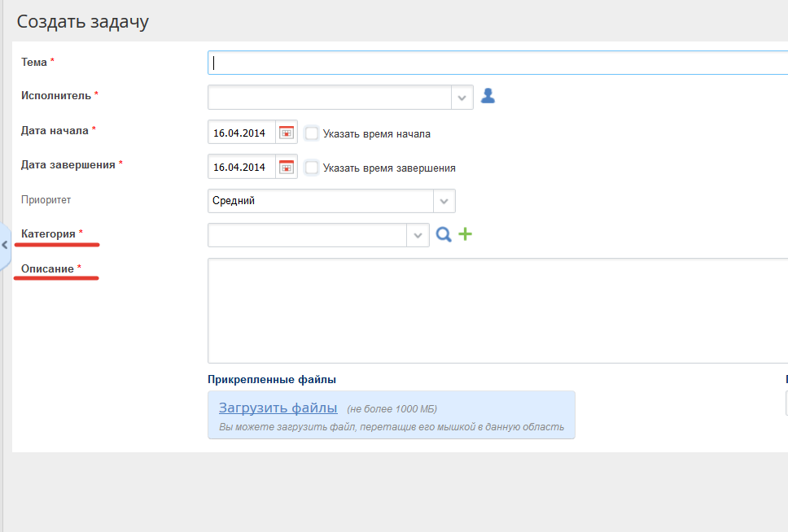Click the green plus to add category

[x=465, y=234]
